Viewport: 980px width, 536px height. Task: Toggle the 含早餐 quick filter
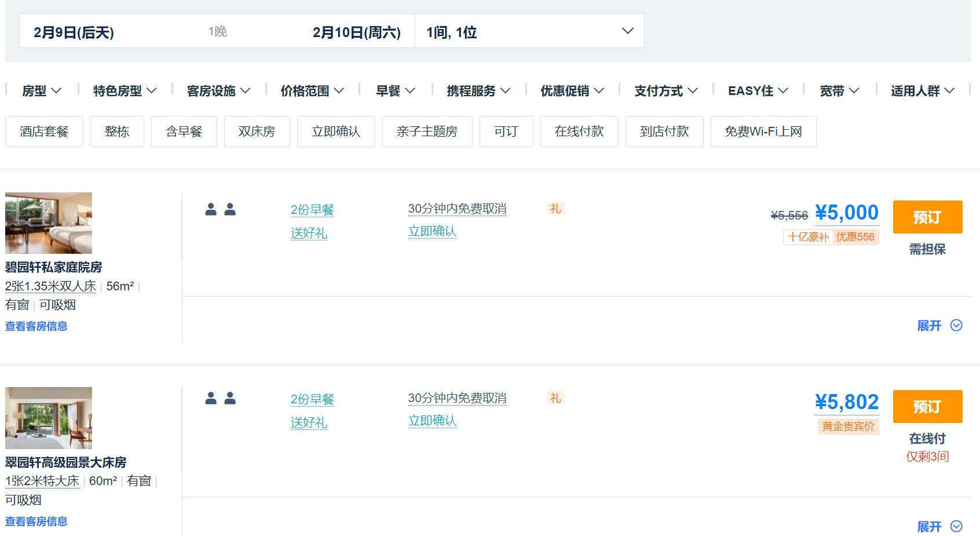184,132
